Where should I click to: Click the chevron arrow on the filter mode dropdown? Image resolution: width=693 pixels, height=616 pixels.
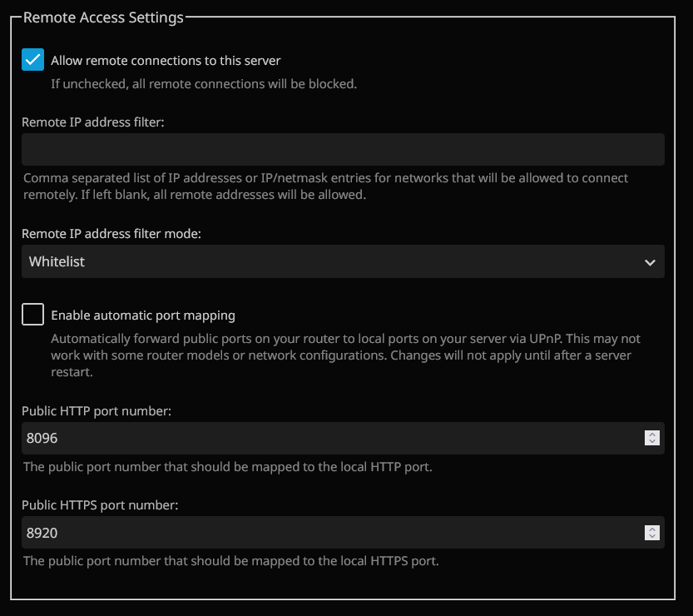(x=650, y=262)
